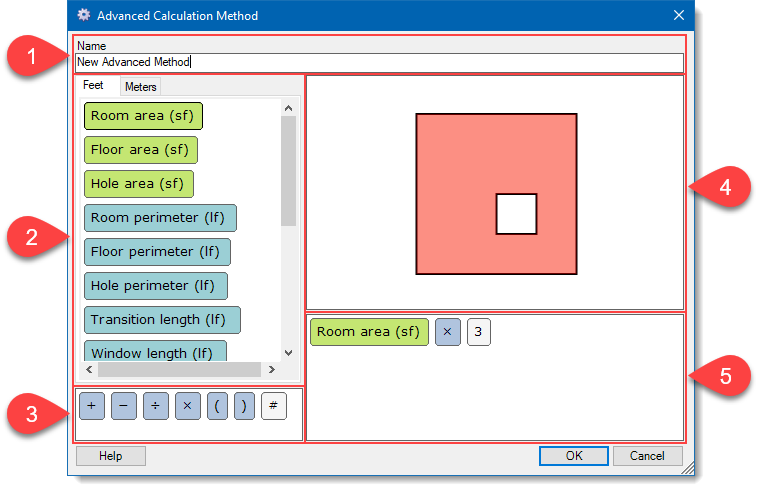Select Floor perimeter (lf) variable
Image resolution: width=760 pixels, height=491 pixels.
pos(157,252)
